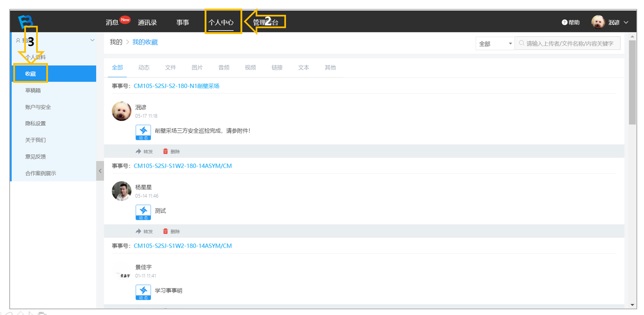This screenshot has width=644, height=315.
Task: Click the search magnifier in search box
Action: 522,43
